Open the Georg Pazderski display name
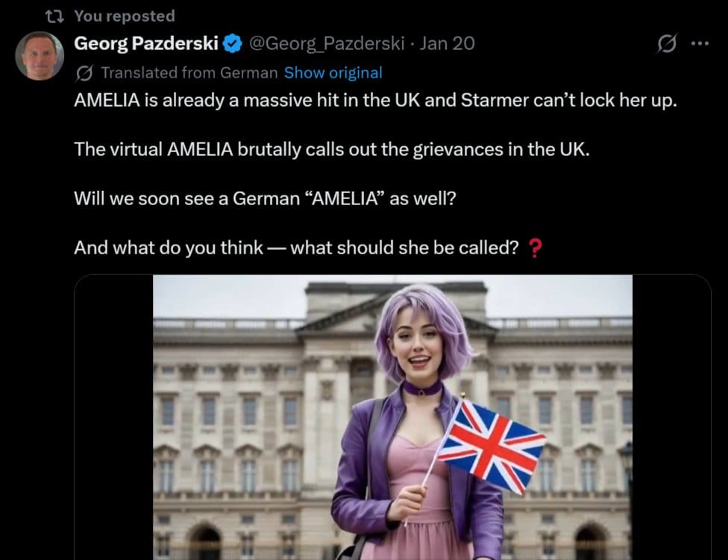728x560 pixels. 145,43
